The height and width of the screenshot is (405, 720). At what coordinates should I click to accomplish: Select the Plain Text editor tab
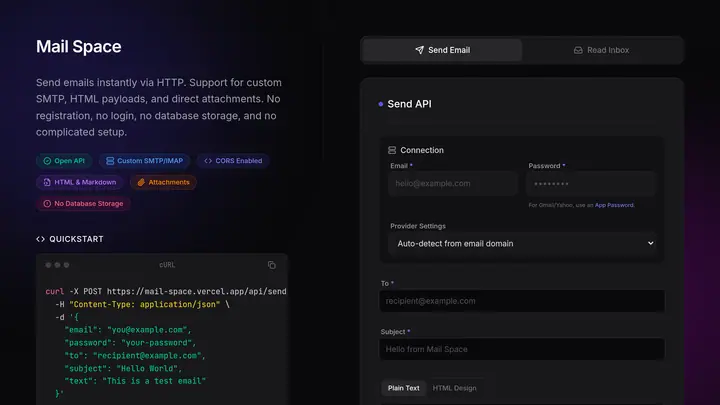403,388
